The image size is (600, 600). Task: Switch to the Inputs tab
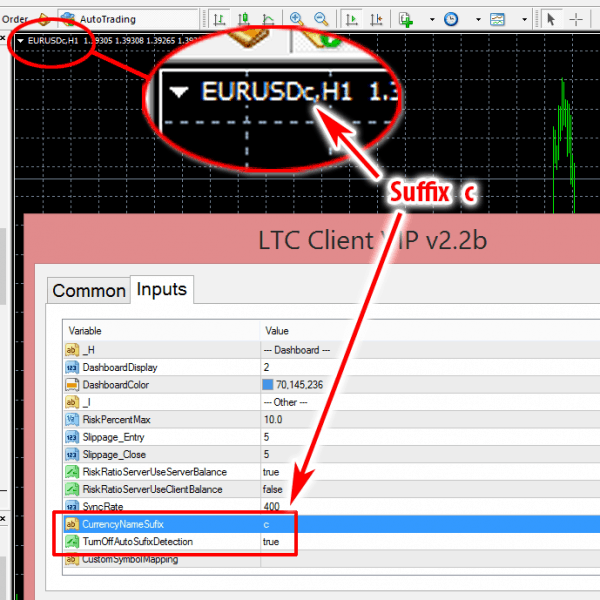161,289
